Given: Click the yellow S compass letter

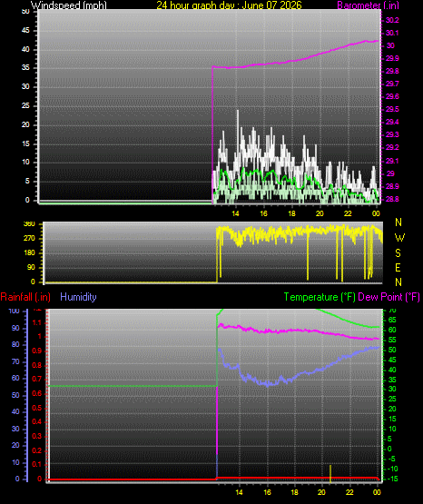Looking at the screenshot, I should click(x=398, y=253).
